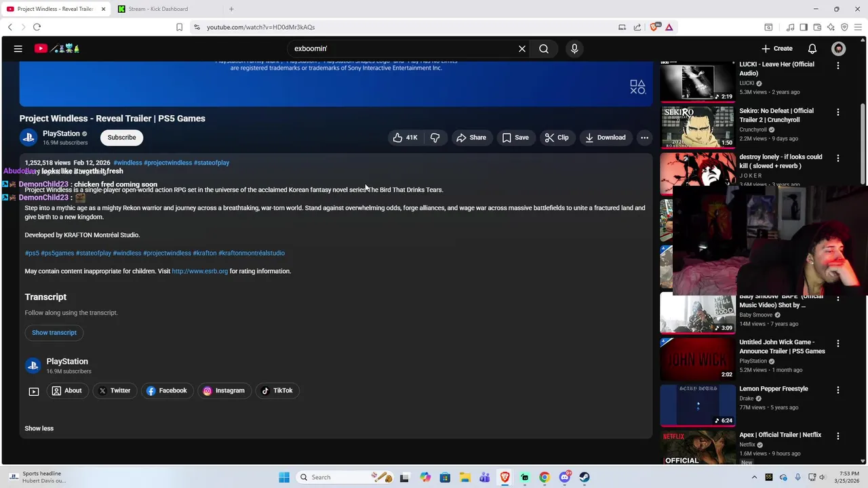Open options for Sekiro: No Defeat video

(838, 112)
